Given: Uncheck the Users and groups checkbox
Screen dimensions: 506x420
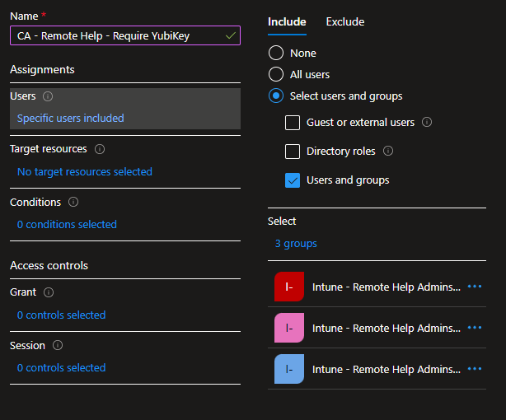Looking at the screenshot, I should pyautogui.click(x=293, y=180).
